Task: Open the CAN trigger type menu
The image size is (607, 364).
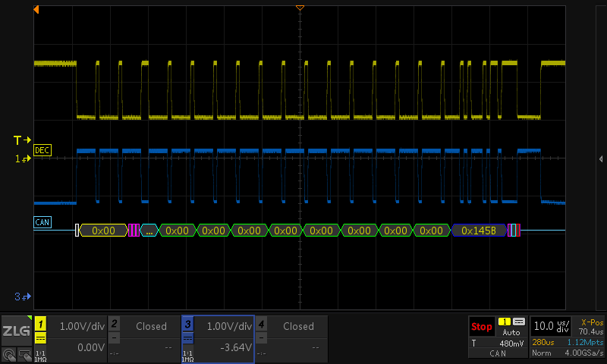Action: tap(498, 353)
